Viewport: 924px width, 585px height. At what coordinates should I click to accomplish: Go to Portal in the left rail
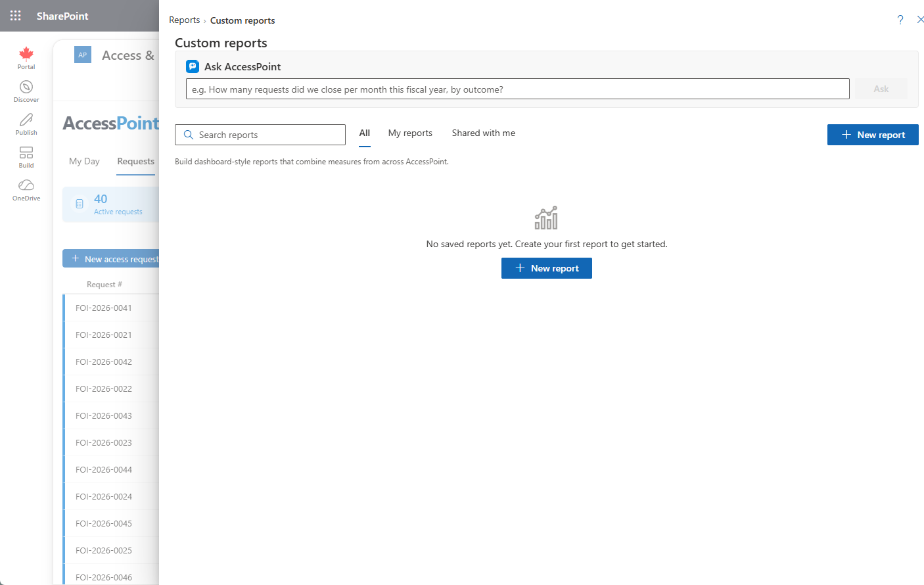[x=26, y=58]
